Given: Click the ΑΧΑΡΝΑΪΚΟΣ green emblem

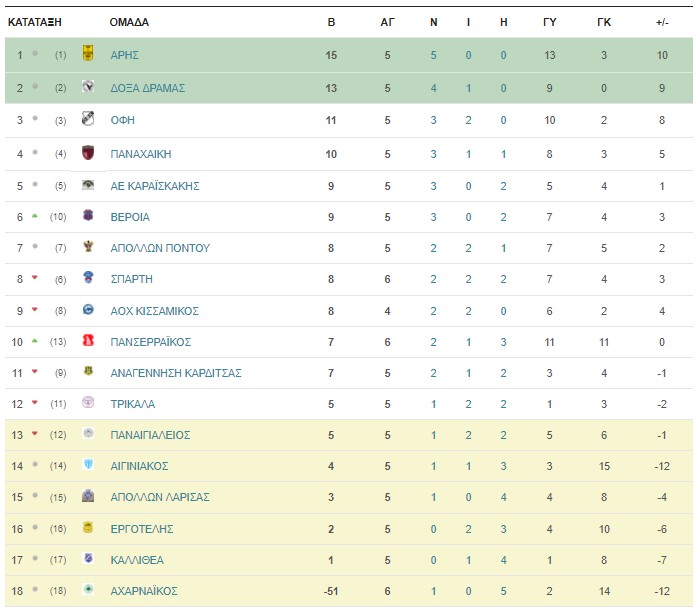Looking at the screenshot, I should (x=88, y=589).
